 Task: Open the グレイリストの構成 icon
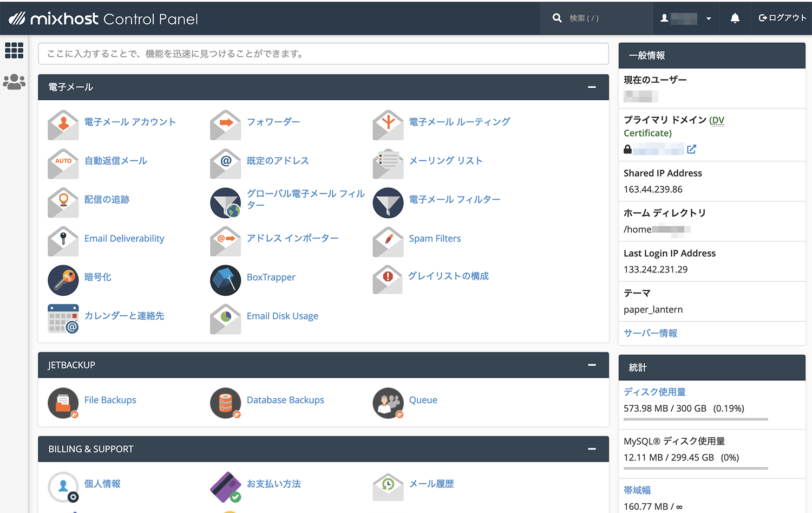(x=388, y=280)
